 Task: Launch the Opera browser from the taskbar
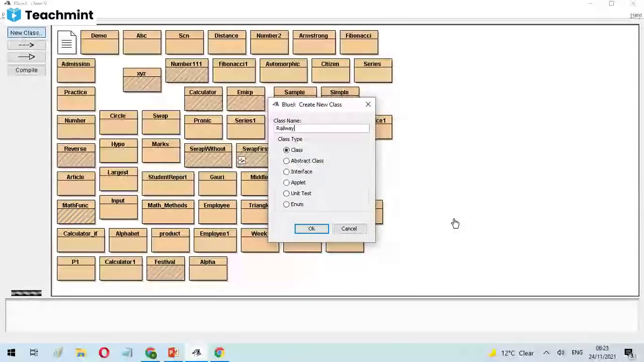[104, 352]
